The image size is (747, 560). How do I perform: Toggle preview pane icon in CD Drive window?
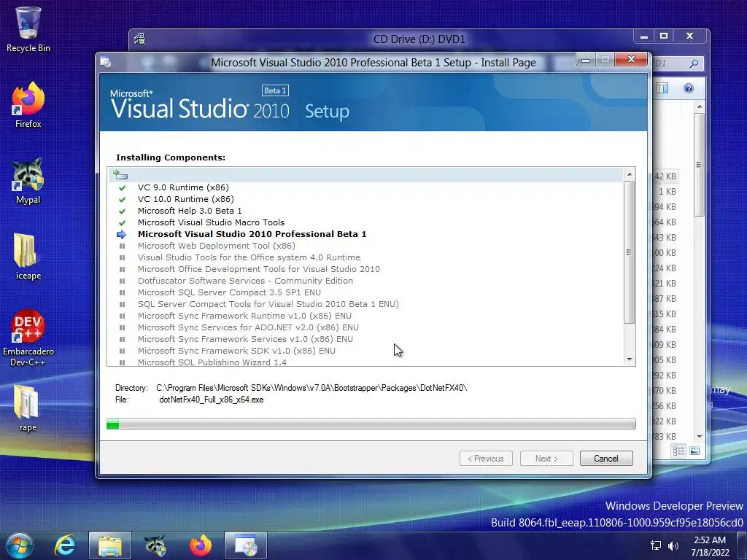[x=662, y=88]
